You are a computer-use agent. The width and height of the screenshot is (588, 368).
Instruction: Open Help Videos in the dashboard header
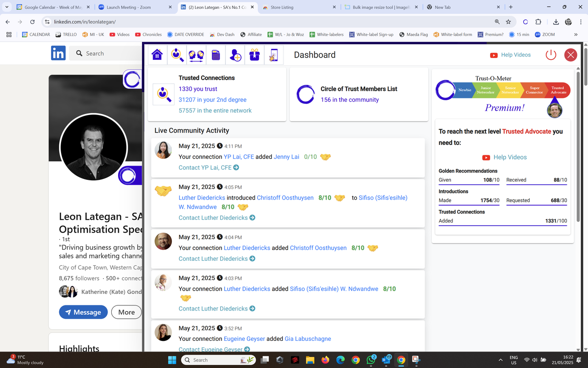coord(510,55)
